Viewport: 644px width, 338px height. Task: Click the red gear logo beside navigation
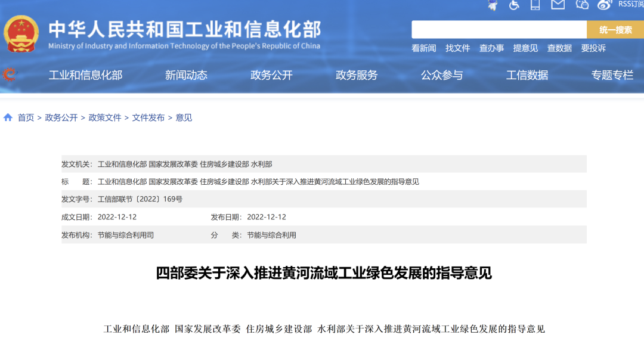pyautogui.click(x=9, y=75)
